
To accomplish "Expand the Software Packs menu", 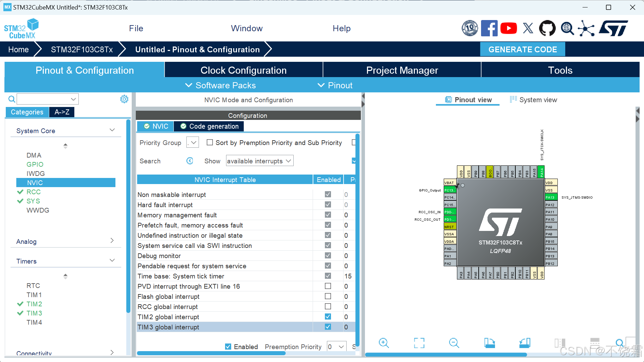I will (x=220, y=85).
